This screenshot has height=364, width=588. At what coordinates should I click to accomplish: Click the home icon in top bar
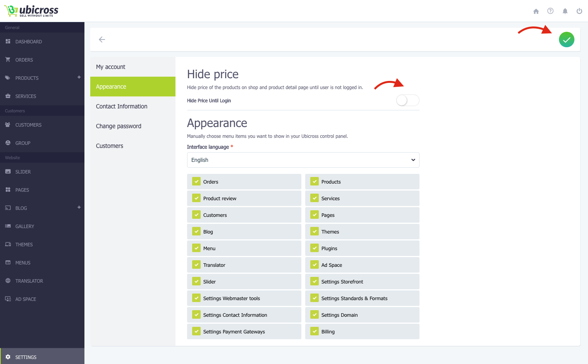pyautogui.click(x=536, y=11)
